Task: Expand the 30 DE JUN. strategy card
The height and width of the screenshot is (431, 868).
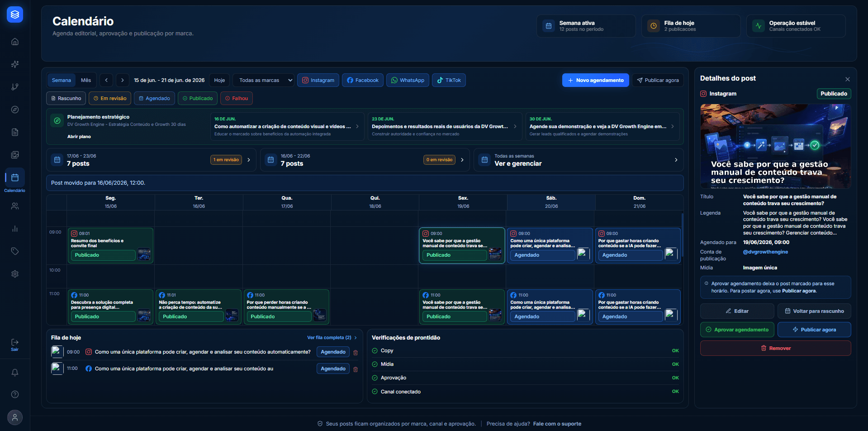Action: click(x=602, y=127)
